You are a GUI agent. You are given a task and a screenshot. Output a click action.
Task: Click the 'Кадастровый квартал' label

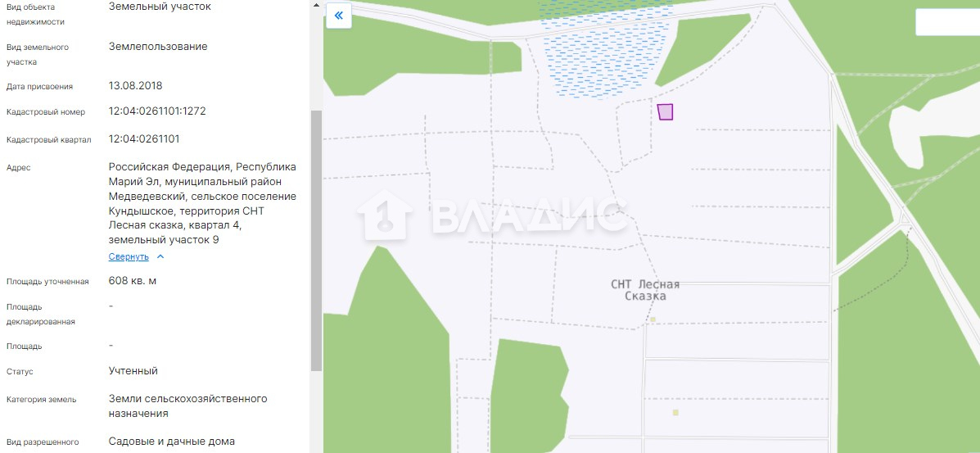coord(49,140)
